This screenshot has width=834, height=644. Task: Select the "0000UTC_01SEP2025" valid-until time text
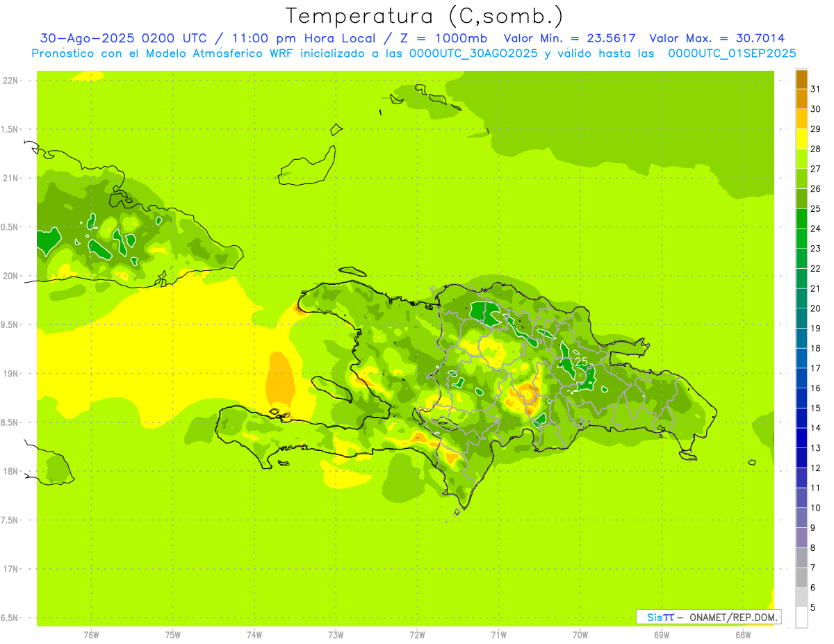(732, 53)
